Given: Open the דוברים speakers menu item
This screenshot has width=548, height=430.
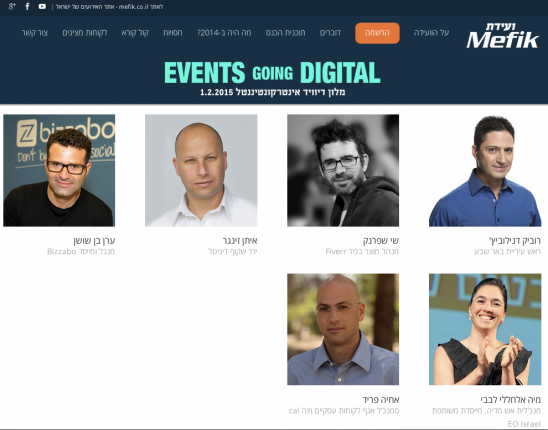Looking at the screenshot, I should click(x=330, y=33).
